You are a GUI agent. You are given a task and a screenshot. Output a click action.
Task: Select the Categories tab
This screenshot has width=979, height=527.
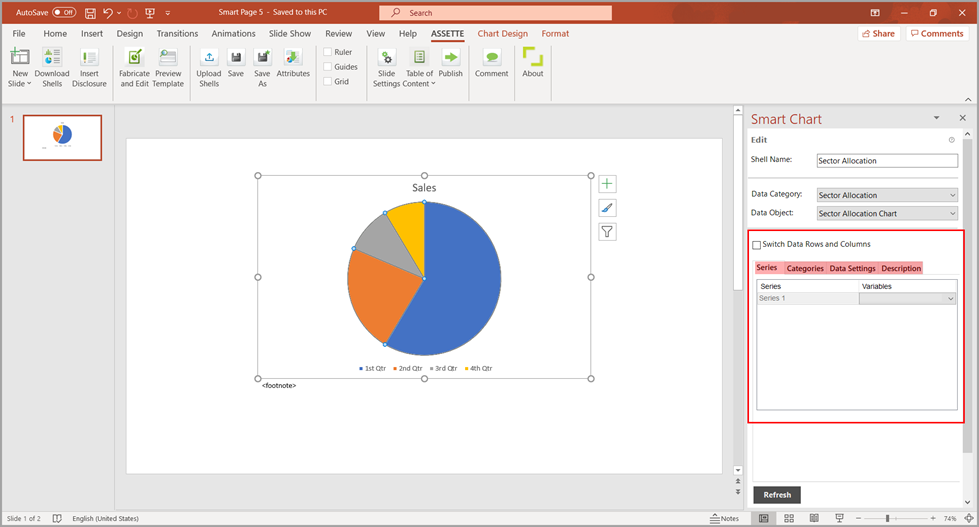[x=805, y=268]
